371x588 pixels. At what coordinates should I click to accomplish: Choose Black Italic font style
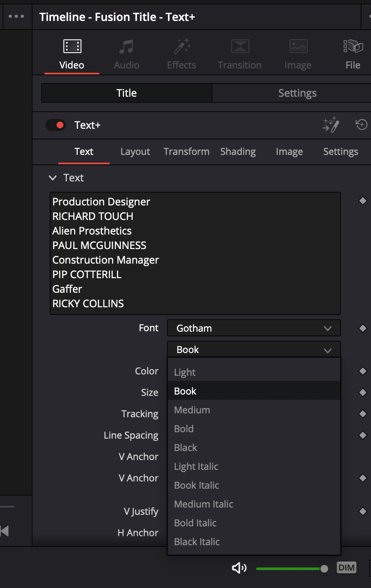(x=254, y=542)
